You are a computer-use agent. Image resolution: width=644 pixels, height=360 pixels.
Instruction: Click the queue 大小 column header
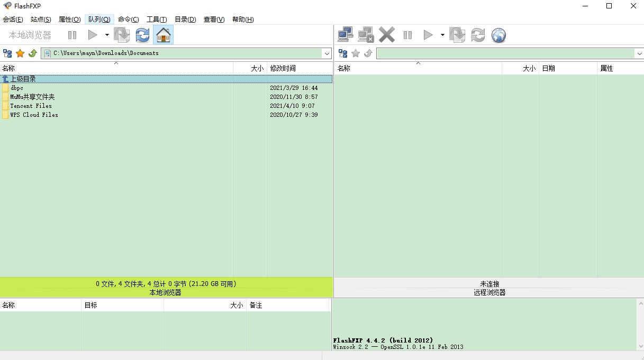tap(205, 305)
